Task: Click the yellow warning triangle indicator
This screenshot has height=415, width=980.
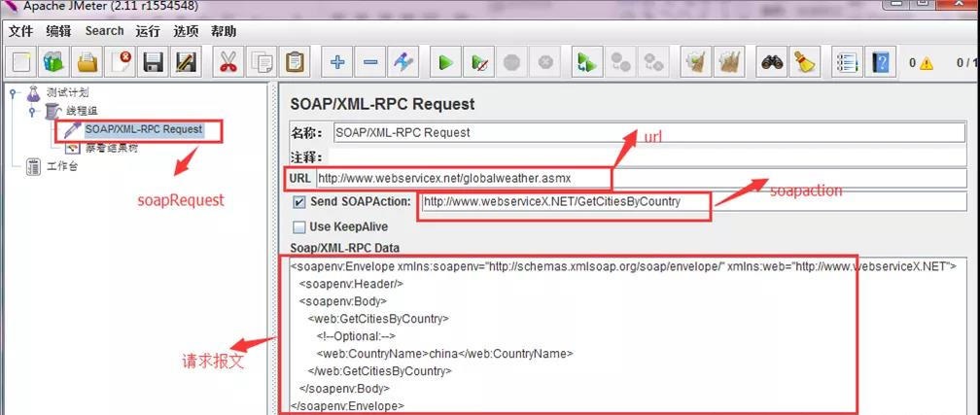Action: (927, 63)
